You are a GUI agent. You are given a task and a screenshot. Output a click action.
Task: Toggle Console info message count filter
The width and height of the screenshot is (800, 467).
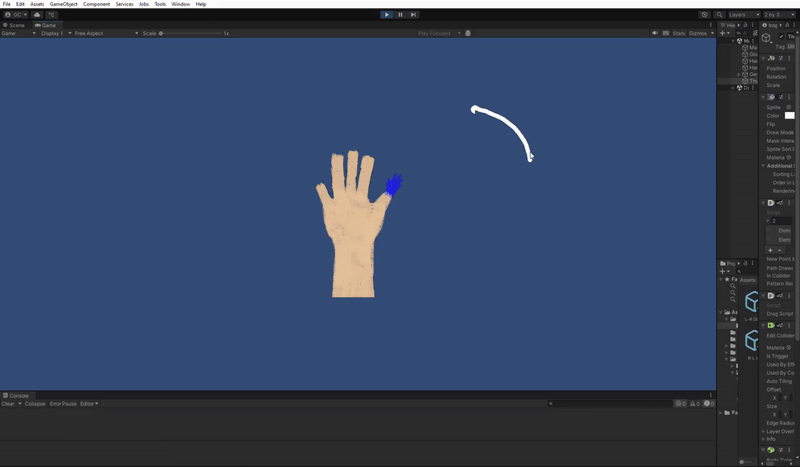point(681,404)
